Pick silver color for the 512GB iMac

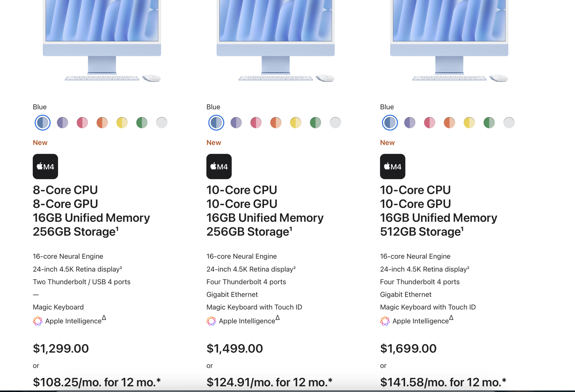509,123
